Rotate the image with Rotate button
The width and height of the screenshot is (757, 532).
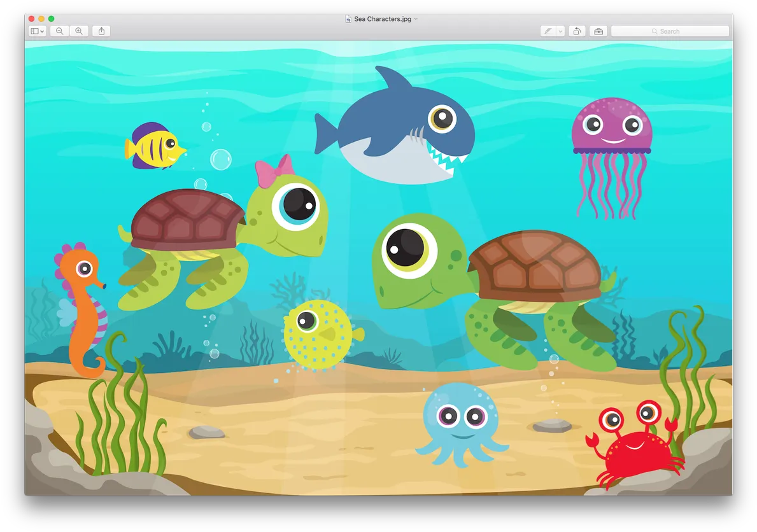click(577, 31)
